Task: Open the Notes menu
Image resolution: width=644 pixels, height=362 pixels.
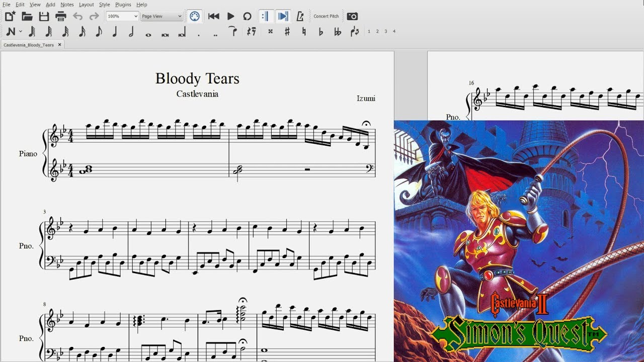Action: pyautogui.click(x=67, y=5)
